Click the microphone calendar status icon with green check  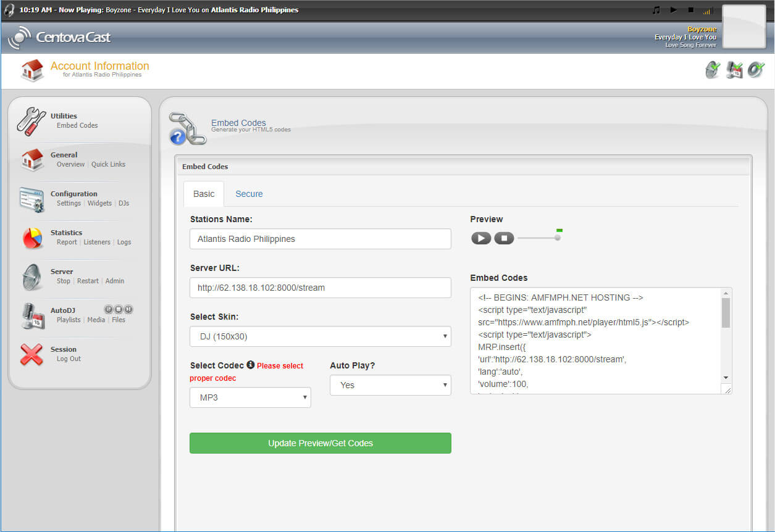[734, 70]
